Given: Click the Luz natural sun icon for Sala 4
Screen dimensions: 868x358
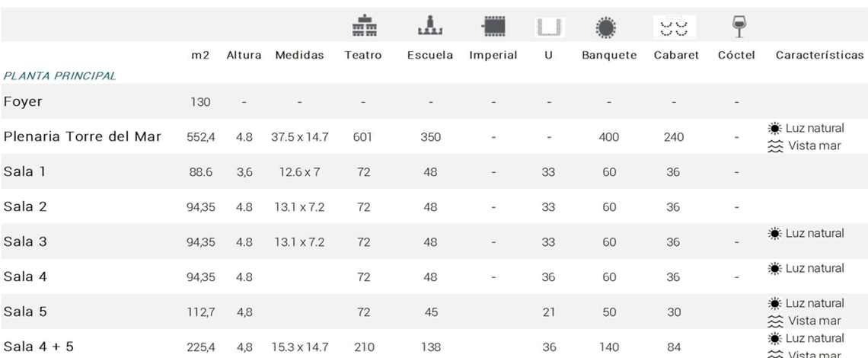Looking at the screenshot, I should (x=774, y=268).
